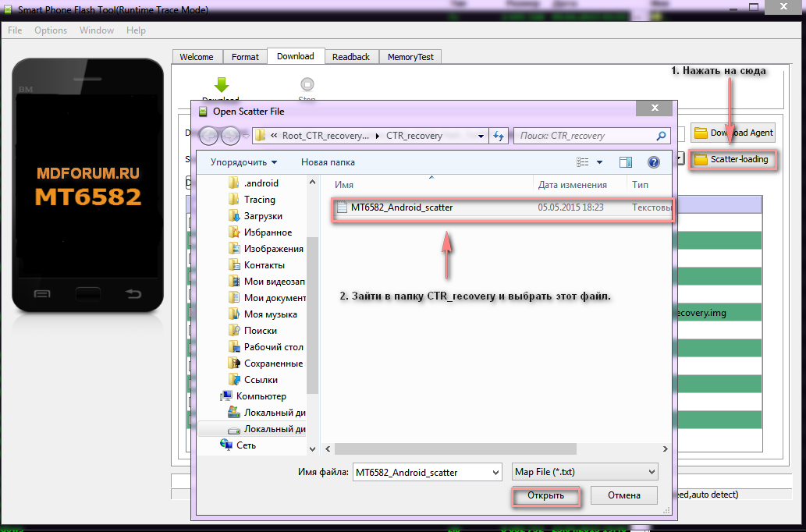Click the CTR_recovery search field

click(586, 136)
